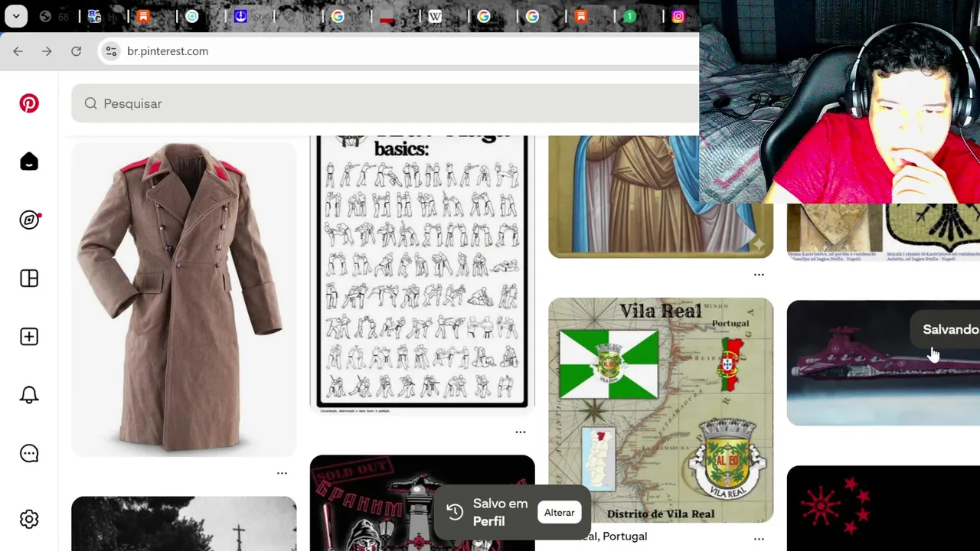View site information next to the URL
The image size is (980, 551).
pyautogui.click(x=111, y=51)
